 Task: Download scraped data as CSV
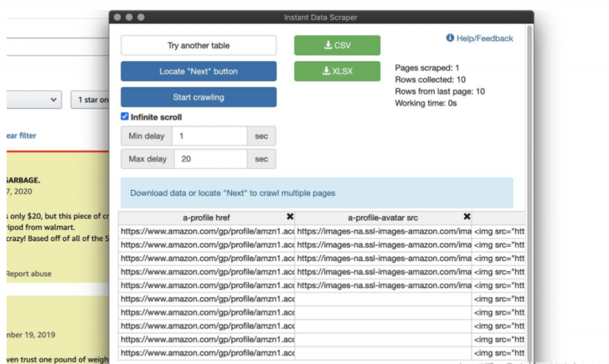337,45
